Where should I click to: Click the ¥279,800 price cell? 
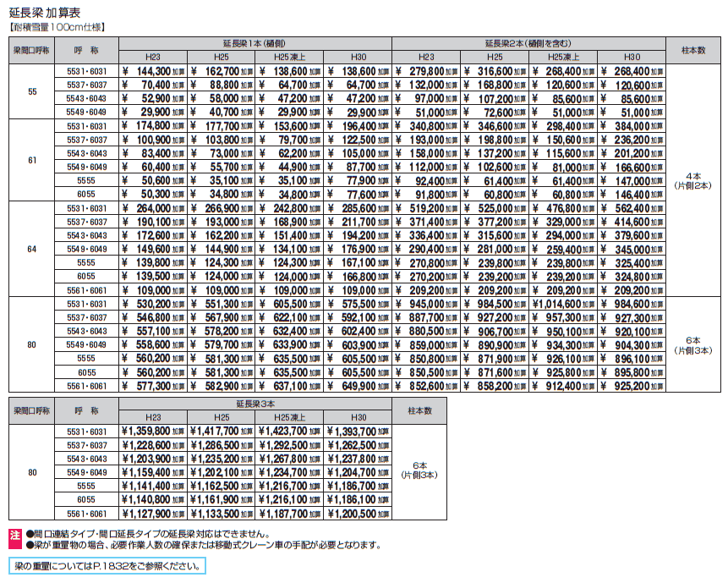click(x=427, y=72)
